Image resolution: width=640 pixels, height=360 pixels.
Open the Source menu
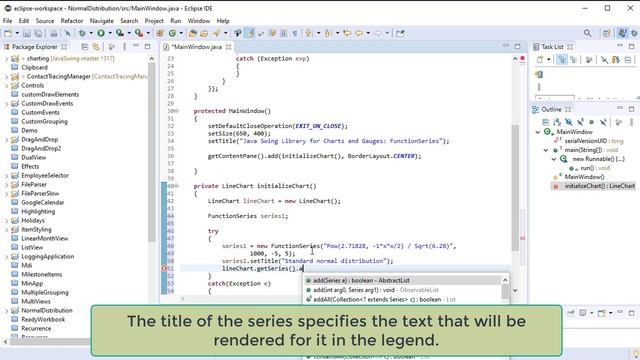(45, 21)
